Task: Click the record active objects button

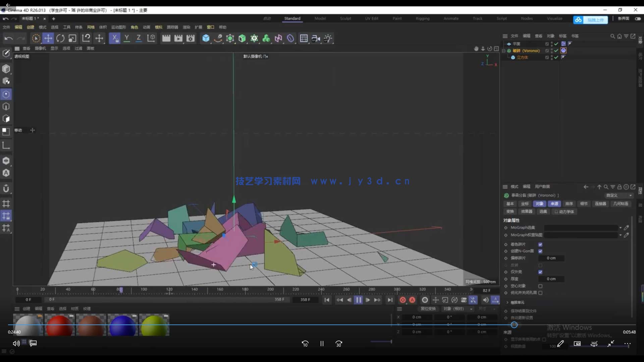Action: pos(402,300)
